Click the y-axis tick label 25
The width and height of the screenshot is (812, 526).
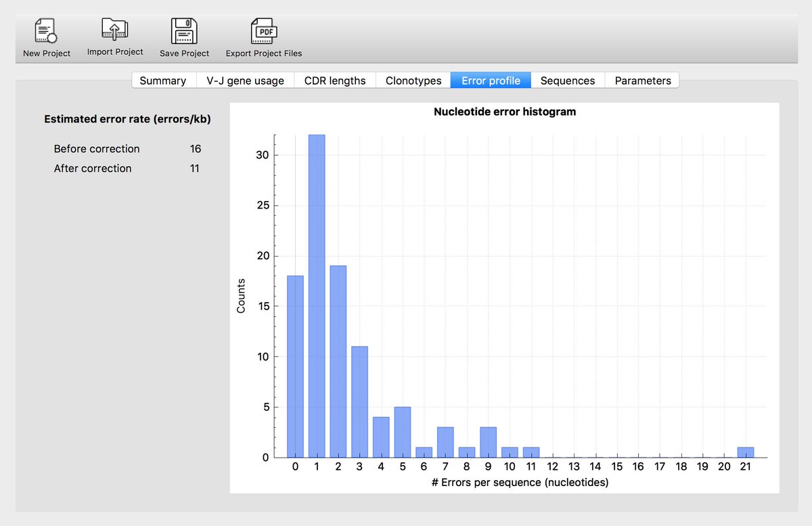click(x=263, y=205)
